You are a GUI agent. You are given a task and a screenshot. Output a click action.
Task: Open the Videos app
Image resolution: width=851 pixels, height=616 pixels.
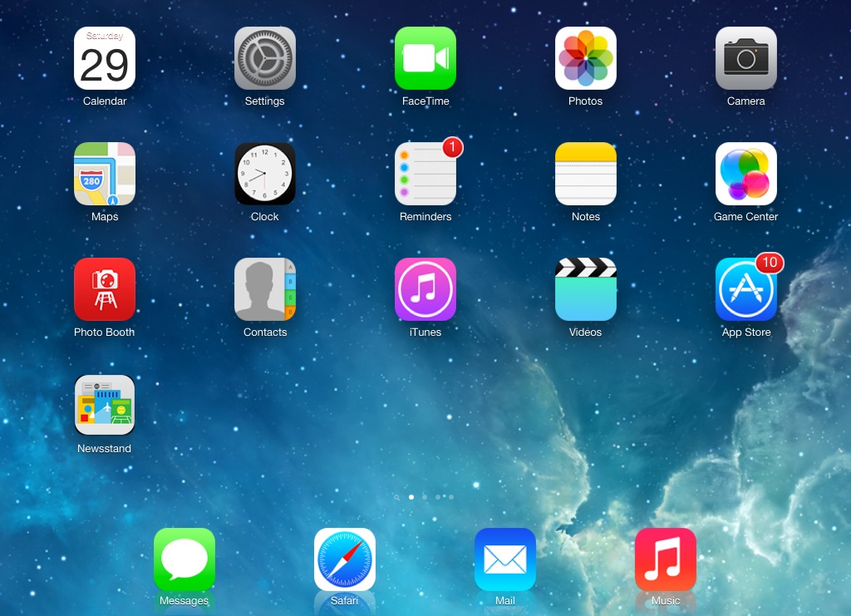coord(585,289)
